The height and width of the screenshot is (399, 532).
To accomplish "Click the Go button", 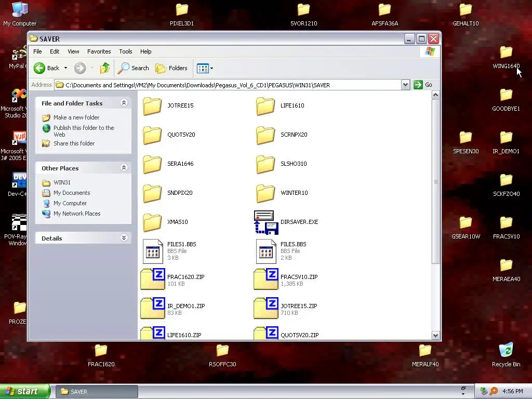I will [423, 85].
